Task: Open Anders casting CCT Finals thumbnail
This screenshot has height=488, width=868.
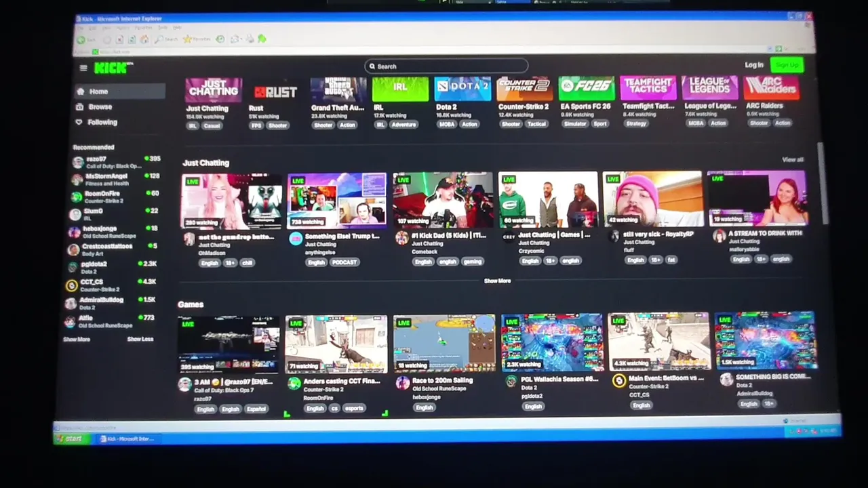Action: pyautogui.click(x=336, y=344)
